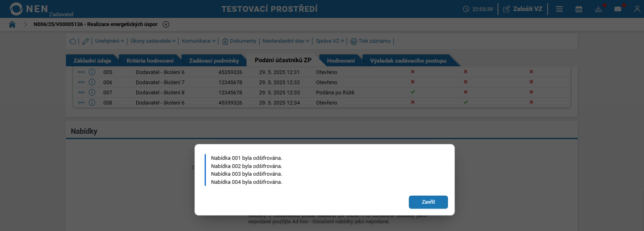
Task: Open the Dokumenty section
Action: click(x=239, y=41)
